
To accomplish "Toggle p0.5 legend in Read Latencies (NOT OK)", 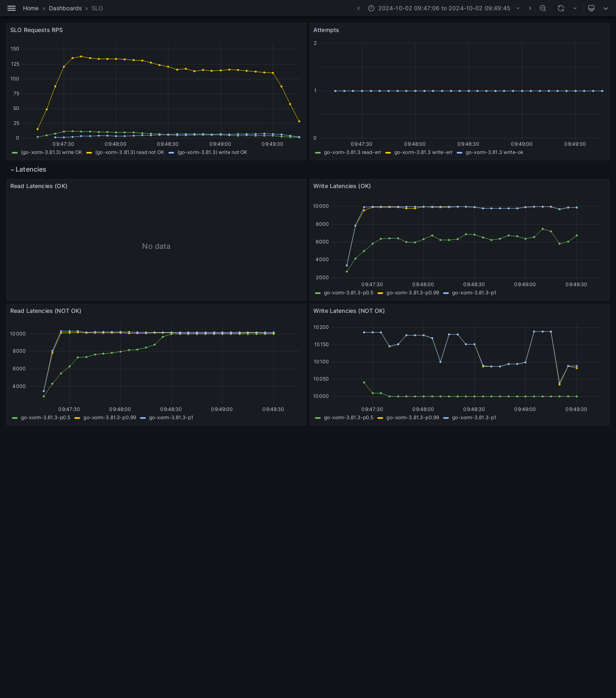I will [46, 418].
